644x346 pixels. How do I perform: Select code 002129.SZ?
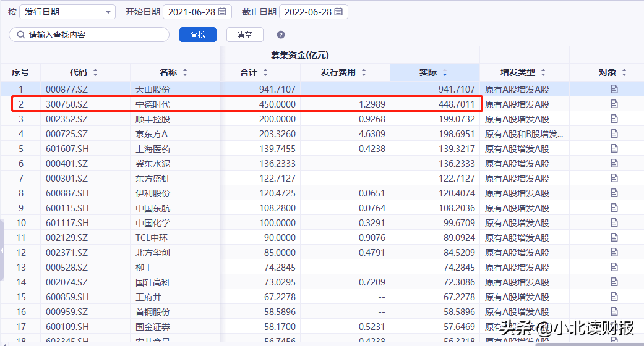(x=67, y=238)
